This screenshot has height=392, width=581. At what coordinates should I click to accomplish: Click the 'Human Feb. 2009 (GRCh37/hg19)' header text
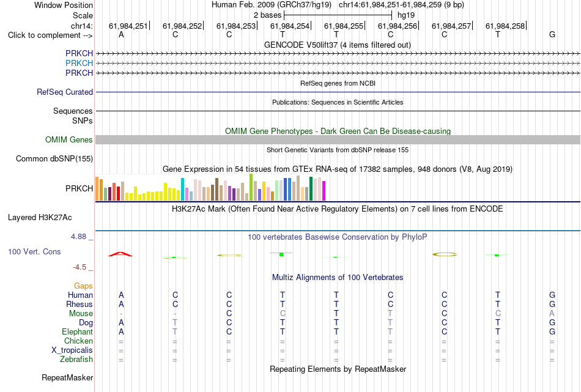[273, 5]
